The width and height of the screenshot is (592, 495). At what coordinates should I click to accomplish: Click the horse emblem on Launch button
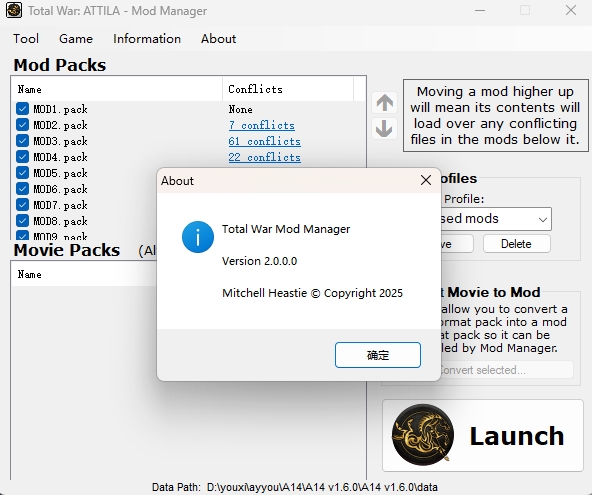click(423, 435)
